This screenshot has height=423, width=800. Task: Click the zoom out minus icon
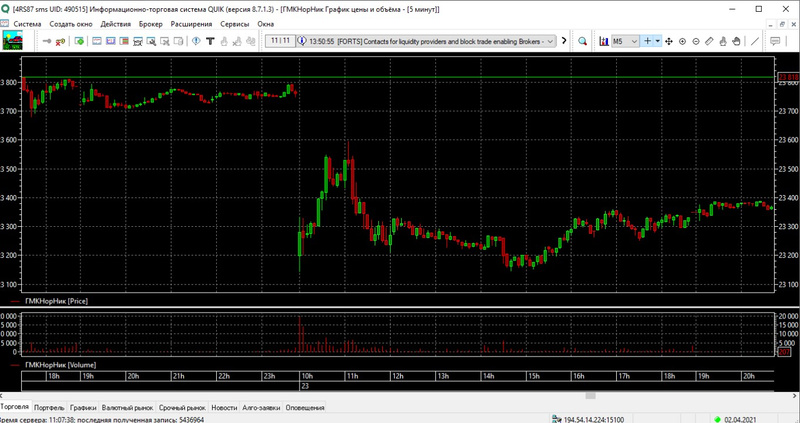click(695, 41)
